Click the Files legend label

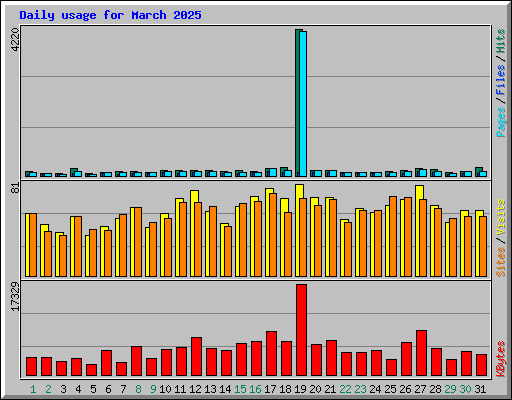pyautogui.click(x=501, y=80)
